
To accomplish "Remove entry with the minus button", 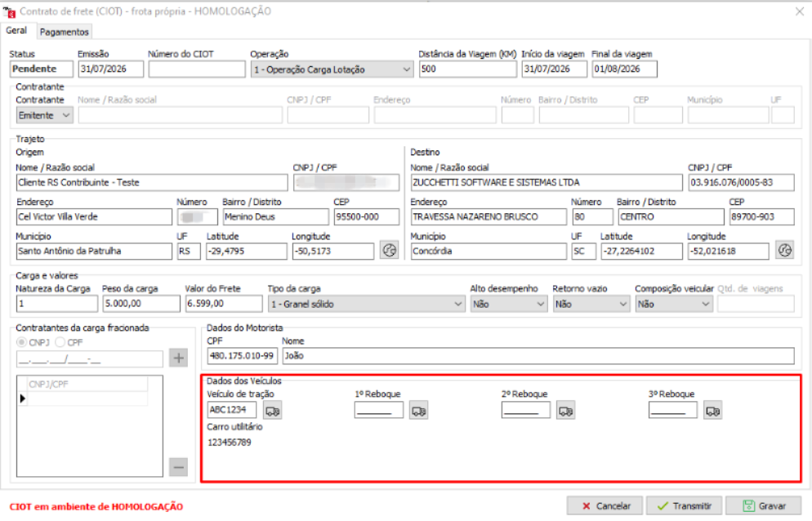I will (x=178, y=467).
